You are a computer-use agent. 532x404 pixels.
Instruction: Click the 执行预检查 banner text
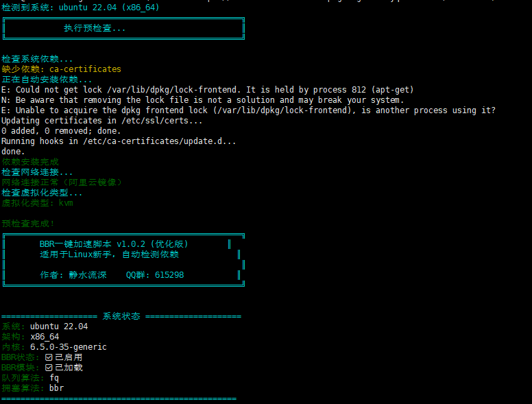[95, 28]
